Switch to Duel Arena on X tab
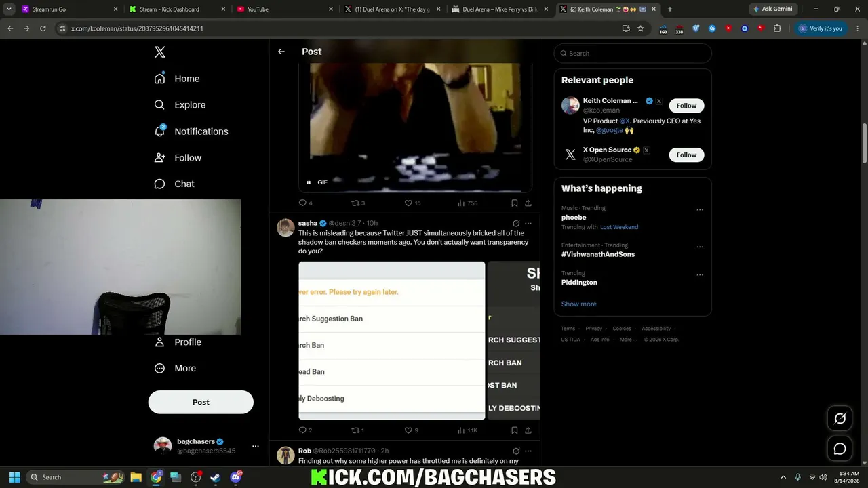Screen dimensions: 868x488 pos(393,9)
